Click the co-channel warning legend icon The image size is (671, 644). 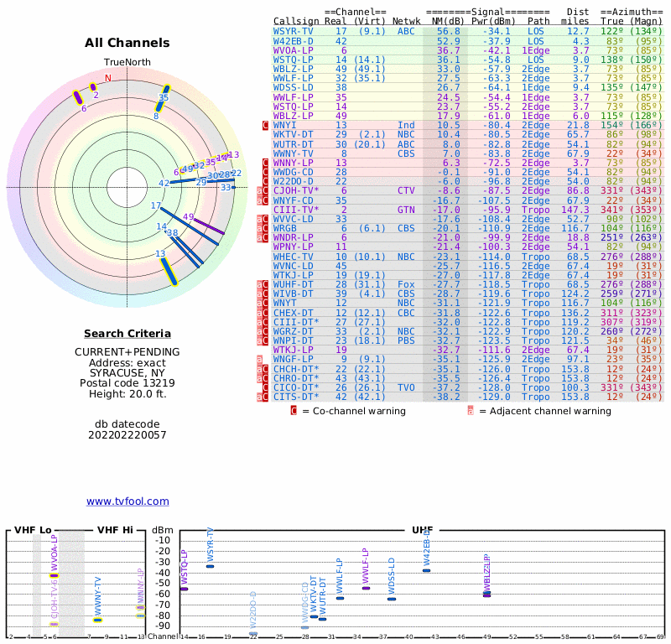click(x=294, y=411)
